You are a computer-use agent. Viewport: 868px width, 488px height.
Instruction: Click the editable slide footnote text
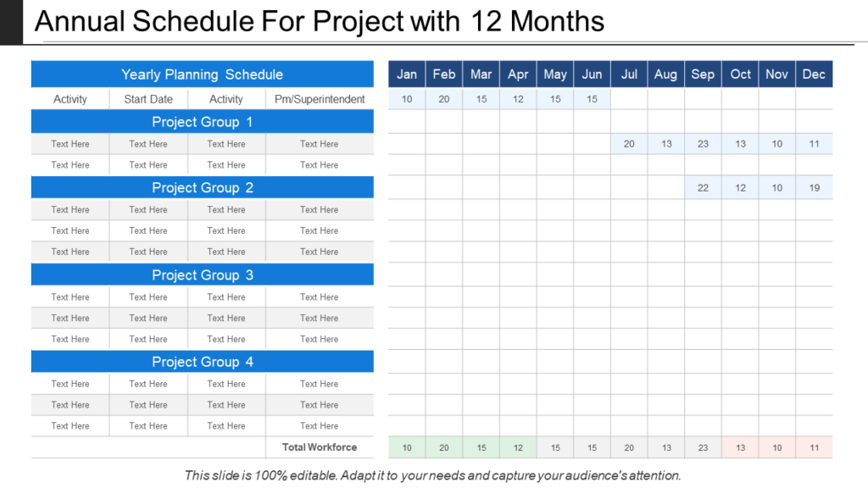(432, 475)
